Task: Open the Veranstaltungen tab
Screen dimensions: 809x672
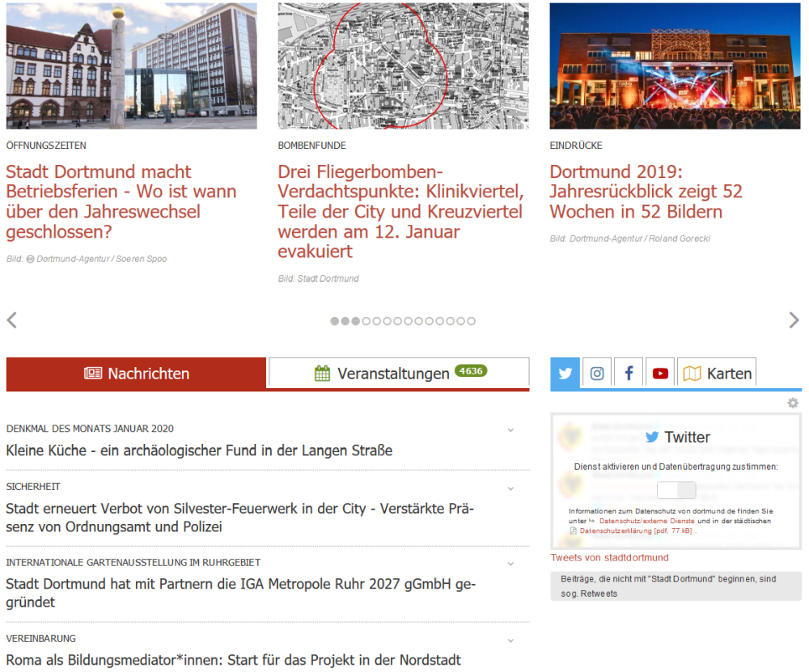Action: click(x=399, y=372)
